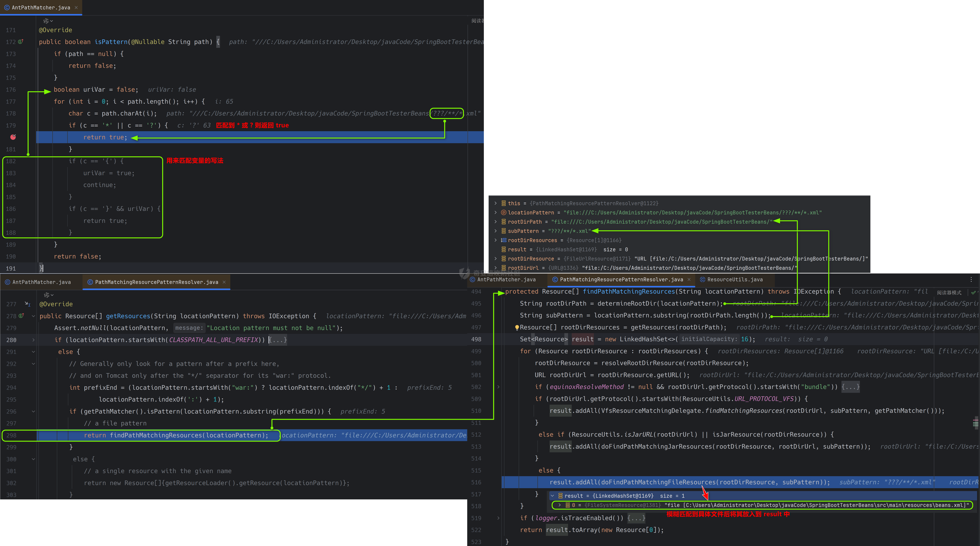Open the ResourceUtils.java tab
This screenshot has width=980, height=546.
coord(735,279)
